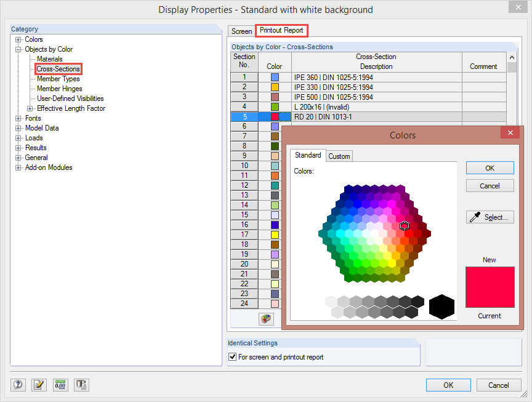The image size is (532, 402).
Task: Click the green swatch for L 200x16
Action: click(275, 107)
